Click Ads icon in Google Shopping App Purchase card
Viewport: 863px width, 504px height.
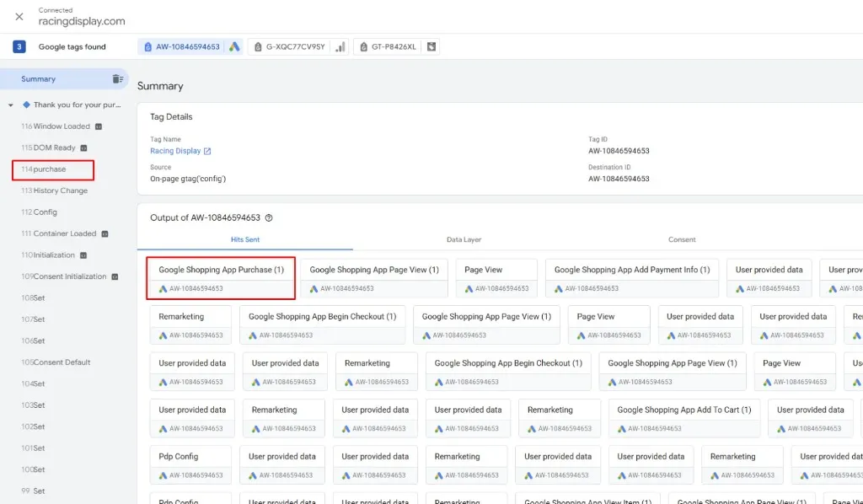163,288
